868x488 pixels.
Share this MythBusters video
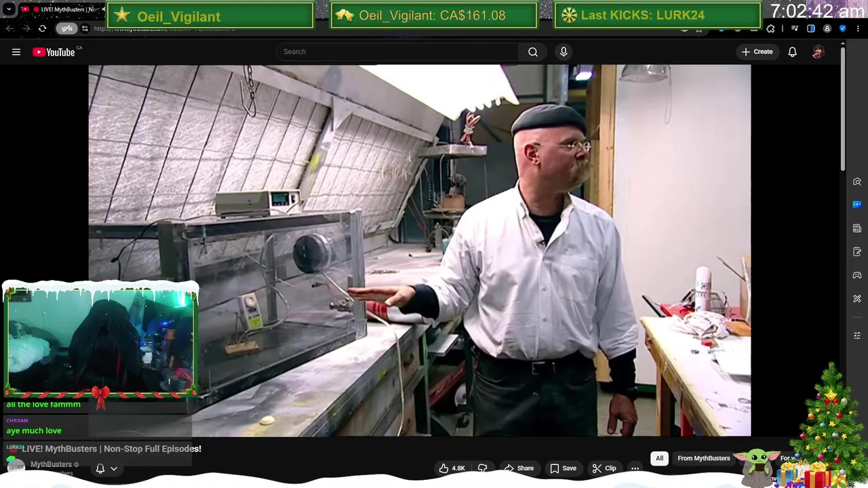[519, 468]
